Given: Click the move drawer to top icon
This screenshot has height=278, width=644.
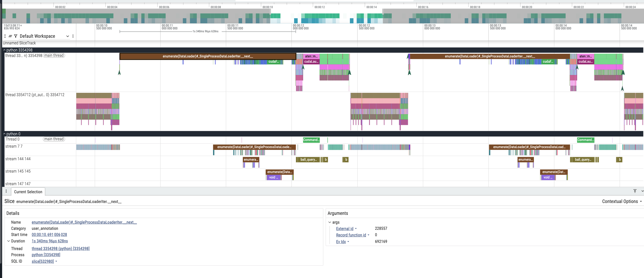Looking at the screenshot, I should [635, 191].
